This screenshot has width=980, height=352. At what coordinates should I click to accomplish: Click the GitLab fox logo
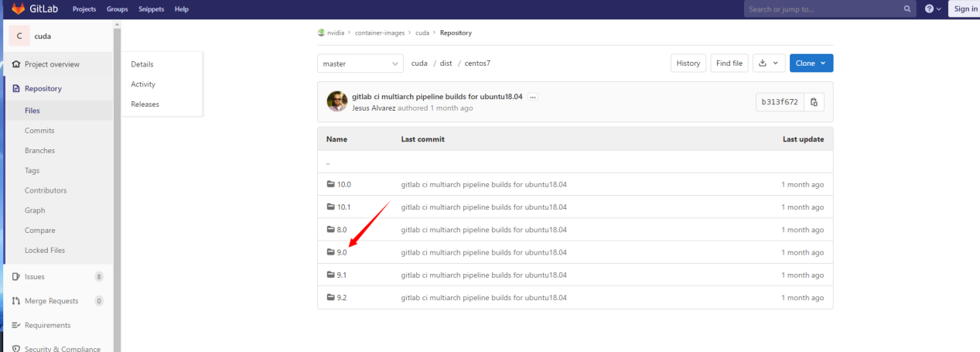[x=18, y=9]
